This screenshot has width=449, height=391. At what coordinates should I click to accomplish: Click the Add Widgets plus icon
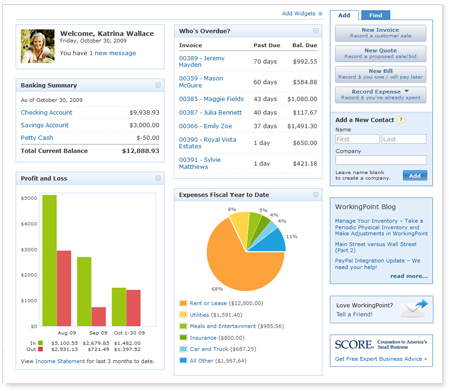coord(320,14)
